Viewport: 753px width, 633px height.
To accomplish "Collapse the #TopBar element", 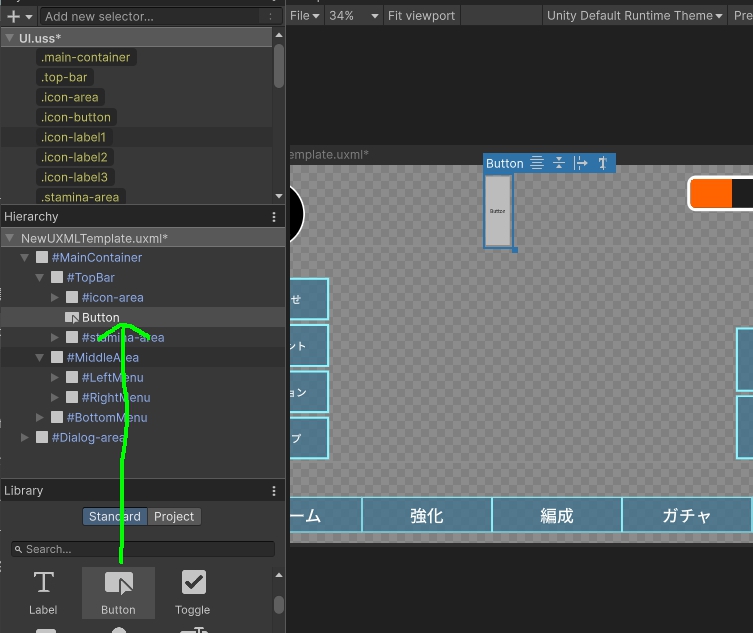I will click(x=40, y=278).
